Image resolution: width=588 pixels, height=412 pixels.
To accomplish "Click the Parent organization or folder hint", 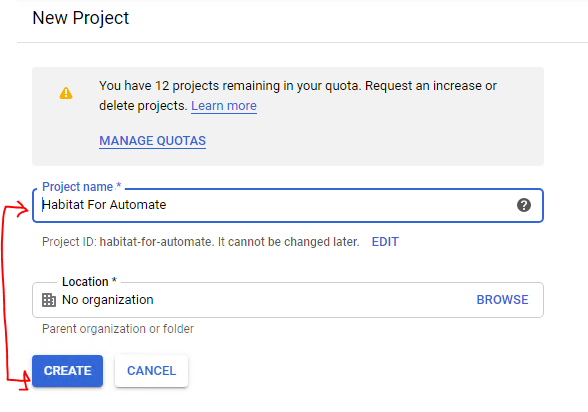I will 118,329.
